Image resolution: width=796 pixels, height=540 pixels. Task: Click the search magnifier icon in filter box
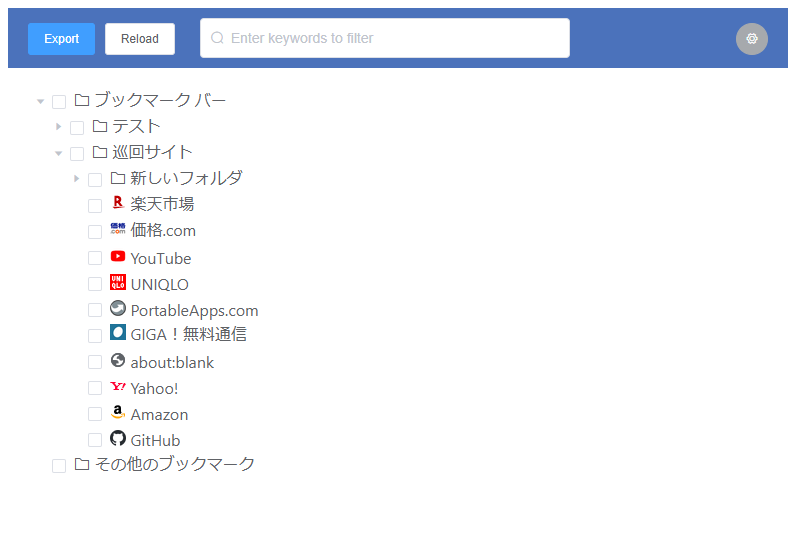point(217,38)
